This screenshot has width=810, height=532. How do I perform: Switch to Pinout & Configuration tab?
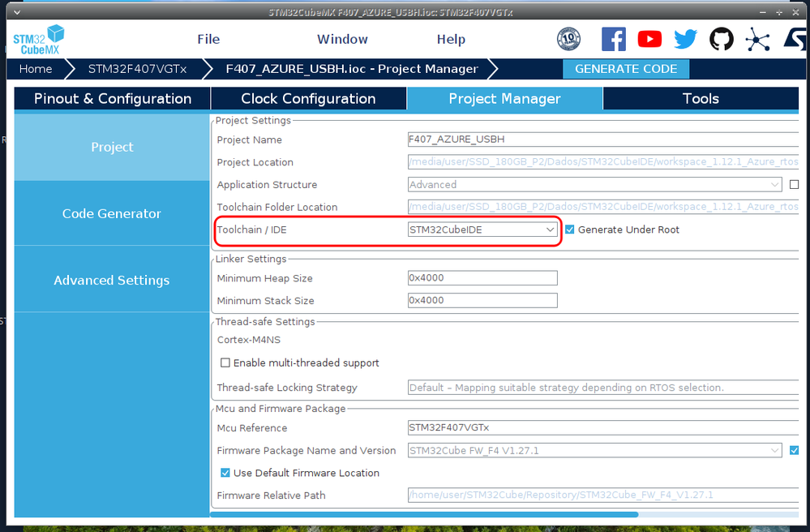113,99
